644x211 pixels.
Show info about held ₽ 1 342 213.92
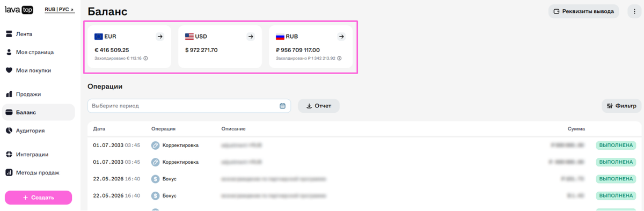(339, 58)
